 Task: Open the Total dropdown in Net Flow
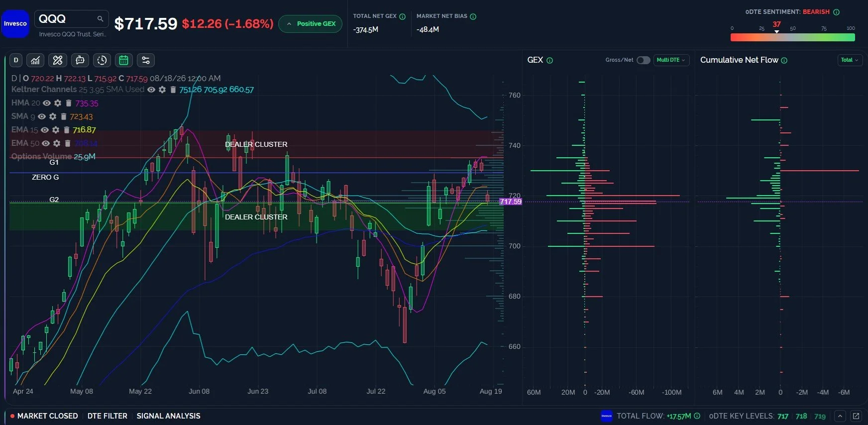click(x=850, y=60)
